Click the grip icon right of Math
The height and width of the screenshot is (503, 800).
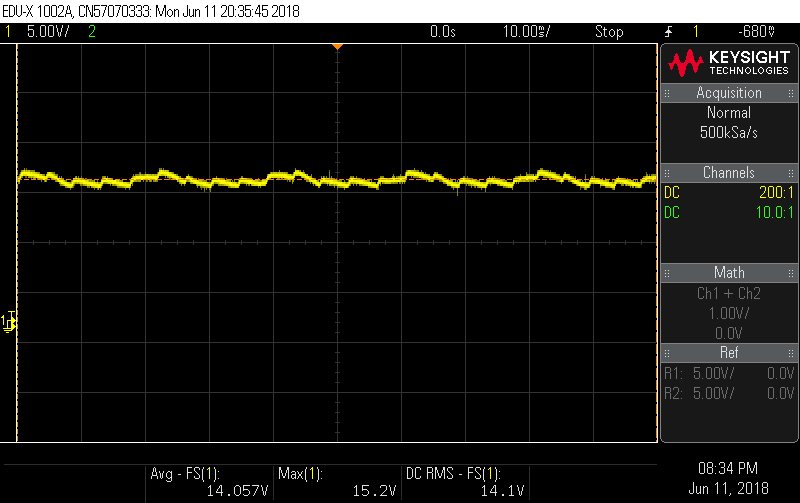click(x=791, y=273)
